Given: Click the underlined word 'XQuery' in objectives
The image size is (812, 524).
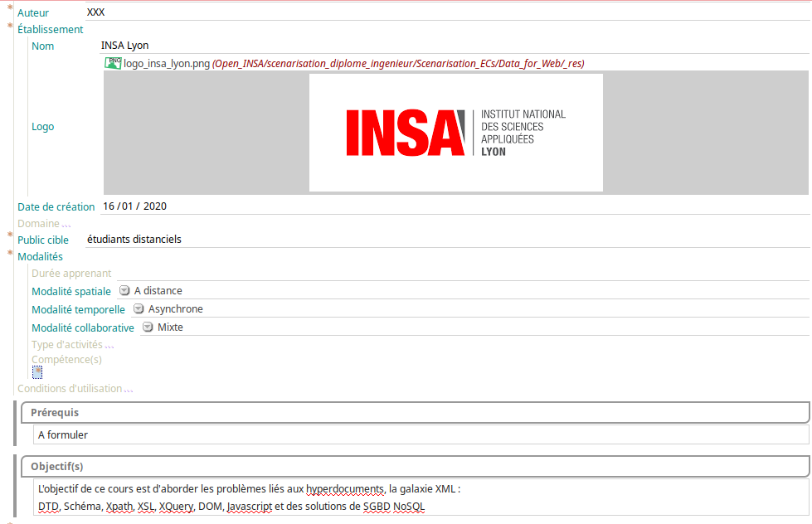Looking at the screenshot, I should point(176,507).
